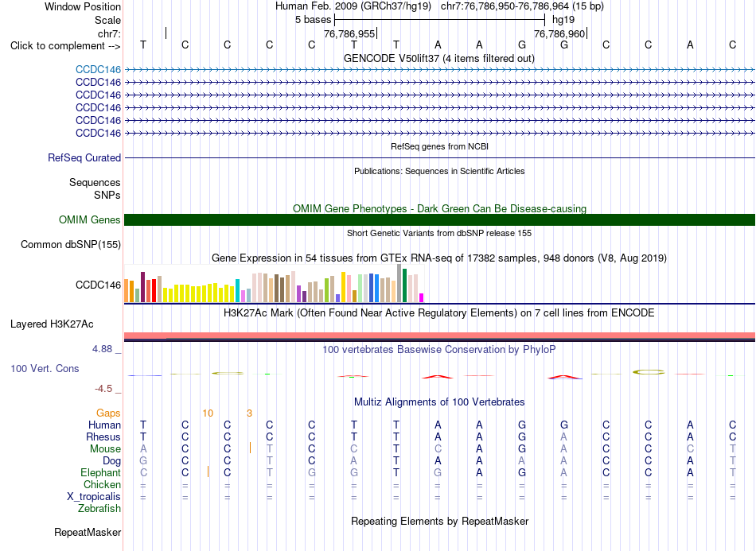The width and height of the screenshot is (756, 551).
Task: Click the -4.5 lower scale value
Action: (103, 389)
